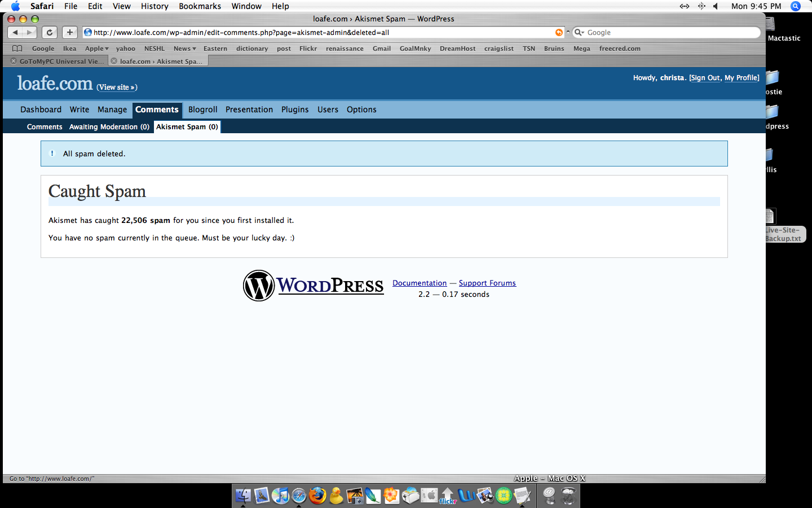Open the Options admin tab

(x=361, y=110)
